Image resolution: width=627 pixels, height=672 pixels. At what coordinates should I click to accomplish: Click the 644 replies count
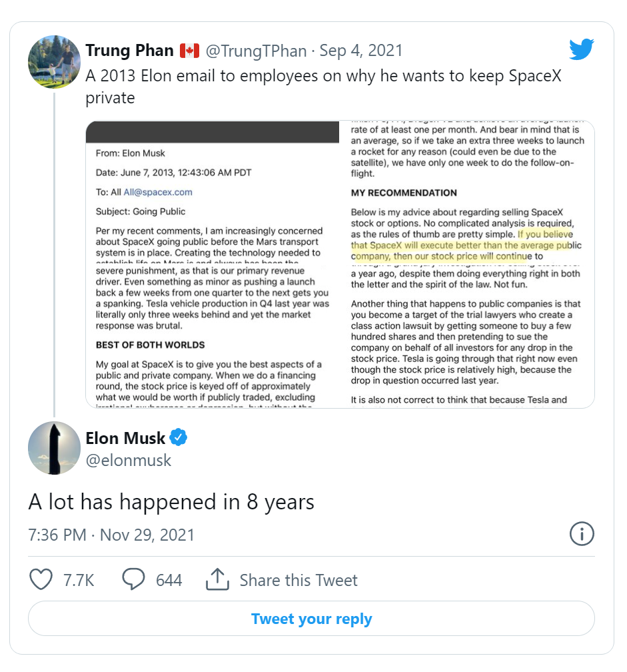(x=169, y=580)
